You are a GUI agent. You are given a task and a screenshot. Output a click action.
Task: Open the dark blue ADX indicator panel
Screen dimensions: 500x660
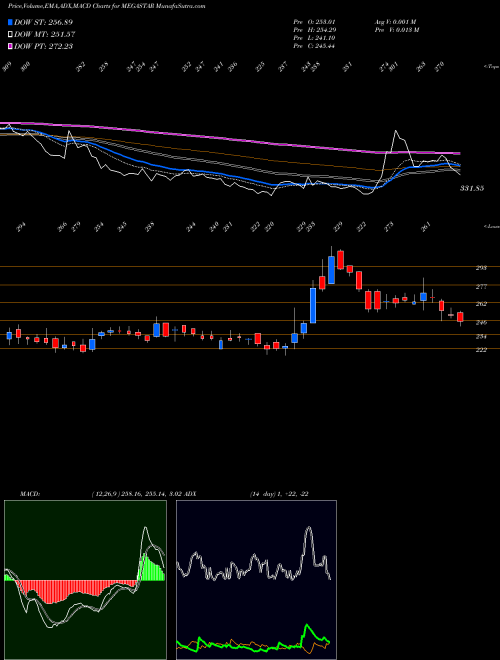click(256, 580)
